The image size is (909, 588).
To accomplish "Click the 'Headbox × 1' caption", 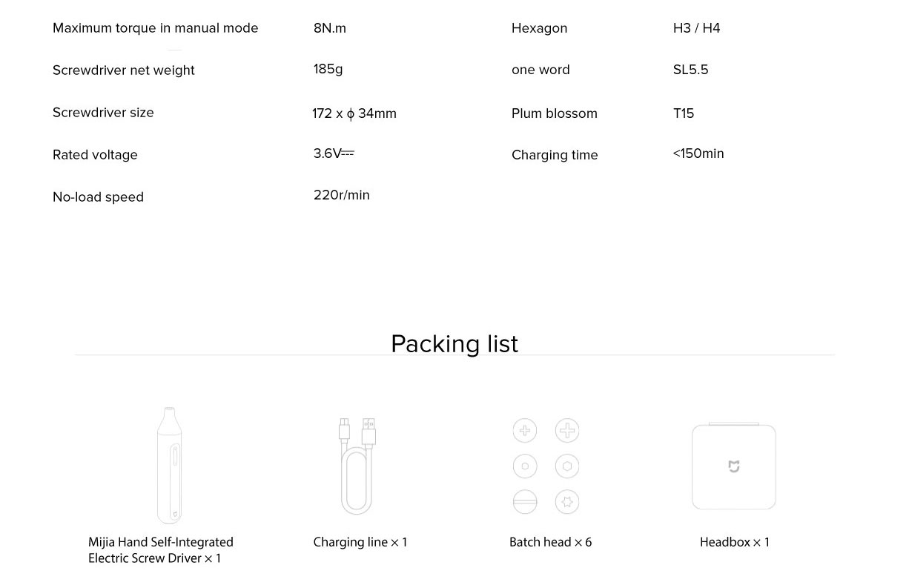I will coord(734,542).
